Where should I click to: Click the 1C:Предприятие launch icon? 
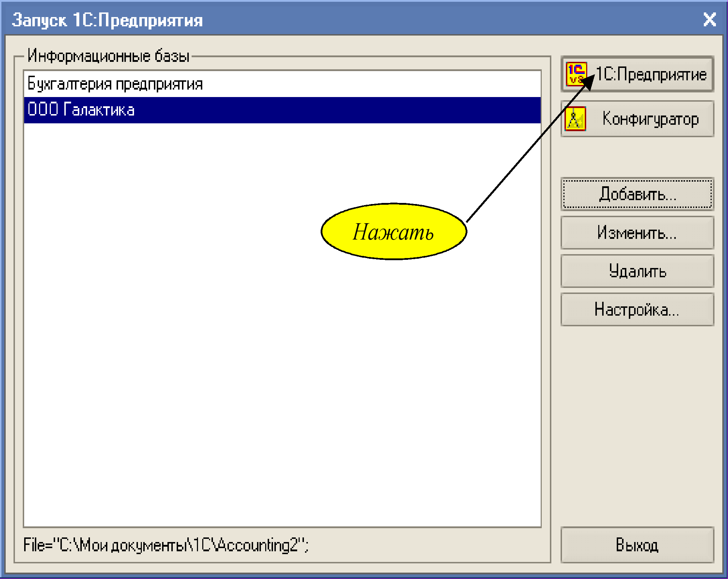click(x=576, y=74)
